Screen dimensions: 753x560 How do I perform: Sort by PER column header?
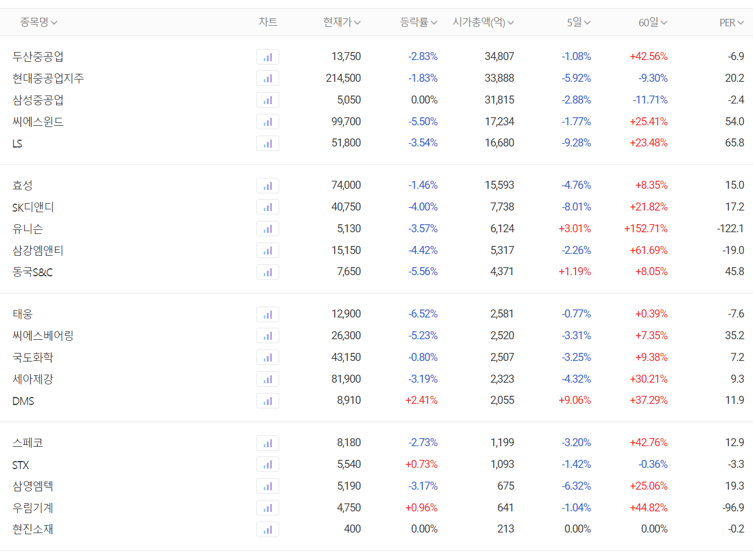(x=732, y=22)
